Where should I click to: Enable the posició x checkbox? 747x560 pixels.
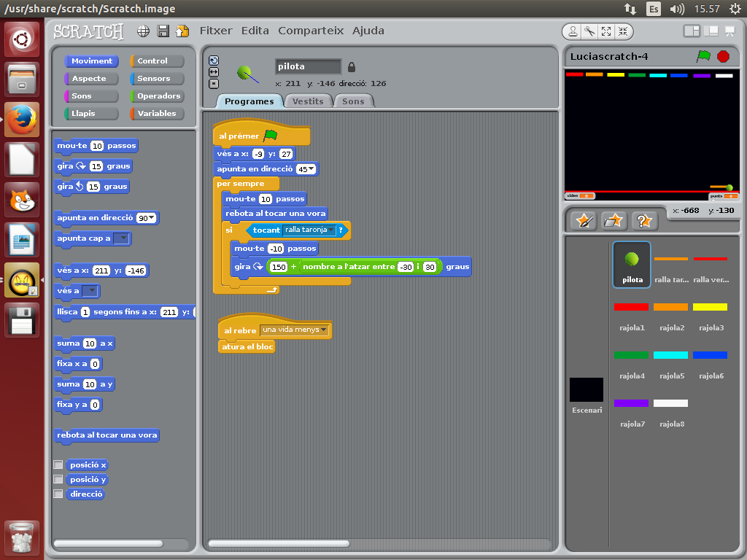click(x=58, y=465)
